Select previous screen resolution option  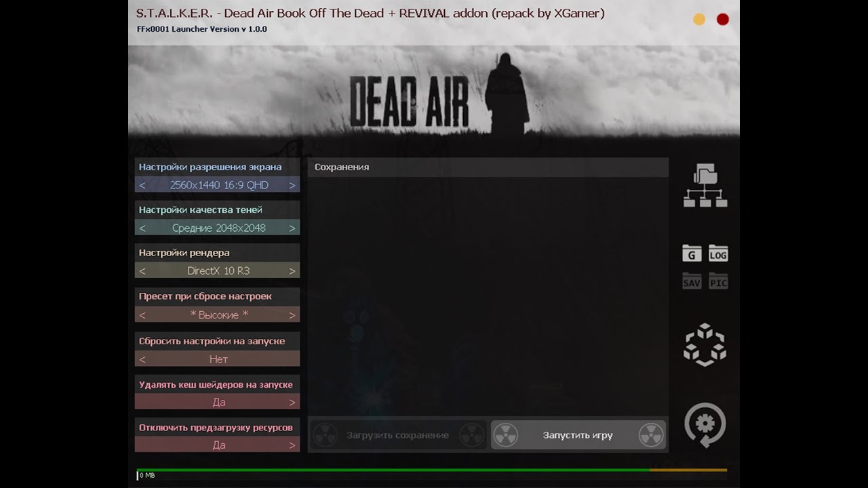tap(142, 185)
